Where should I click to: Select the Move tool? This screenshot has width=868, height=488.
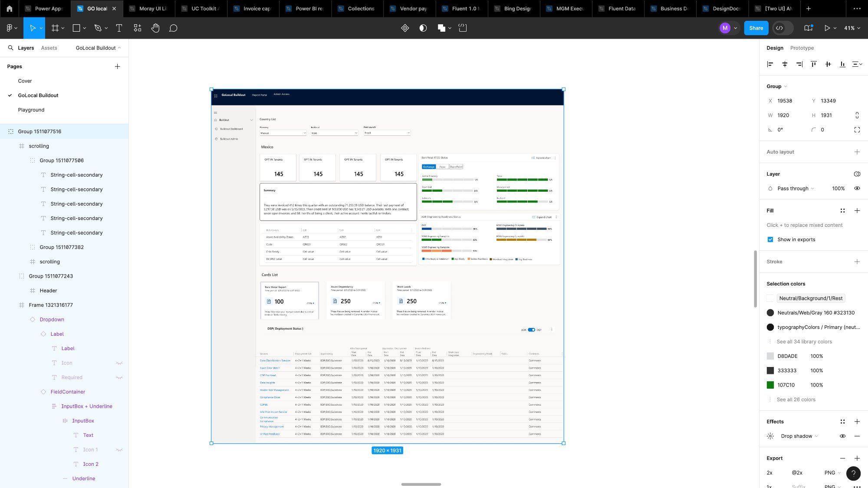coord(33,28)
